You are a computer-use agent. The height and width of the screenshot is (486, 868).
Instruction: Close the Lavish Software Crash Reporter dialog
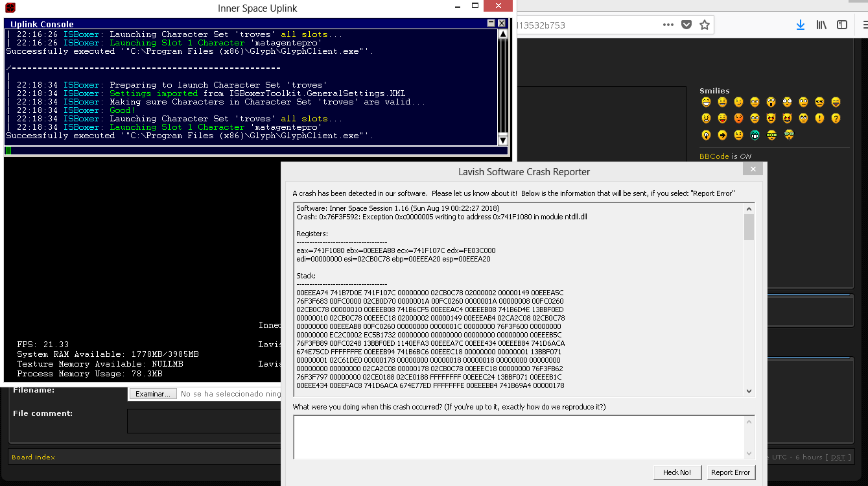[x=753, y=169]
